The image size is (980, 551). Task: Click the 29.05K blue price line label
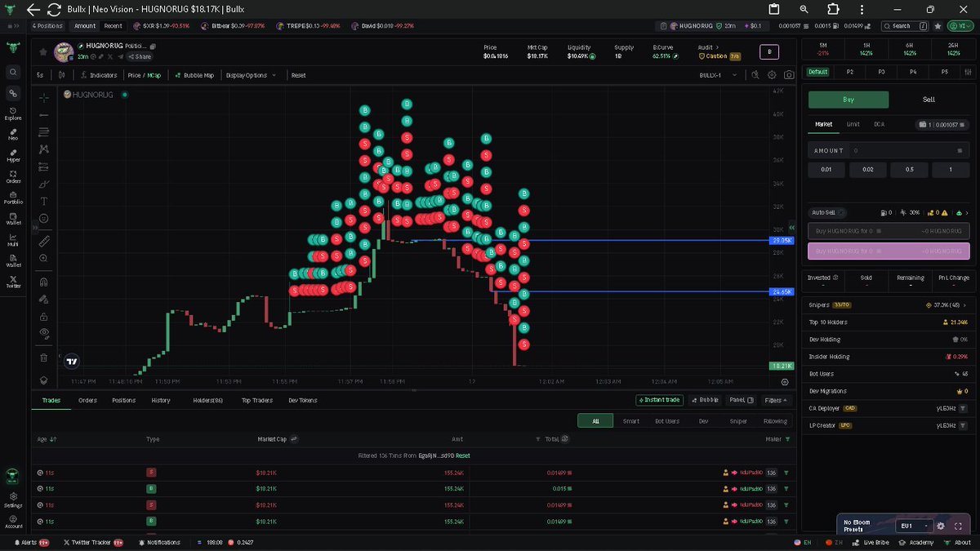tap(782, 241)
